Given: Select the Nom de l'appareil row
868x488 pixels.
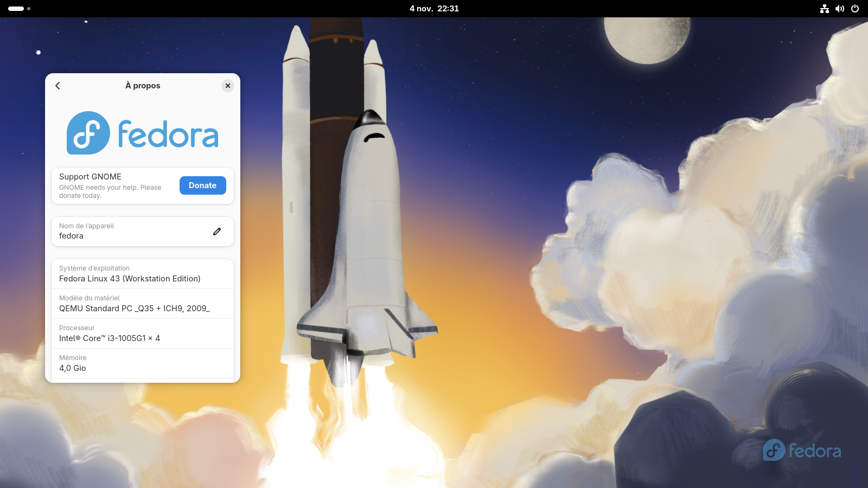Looking at the screenshot, I should (x=130, y=232).
